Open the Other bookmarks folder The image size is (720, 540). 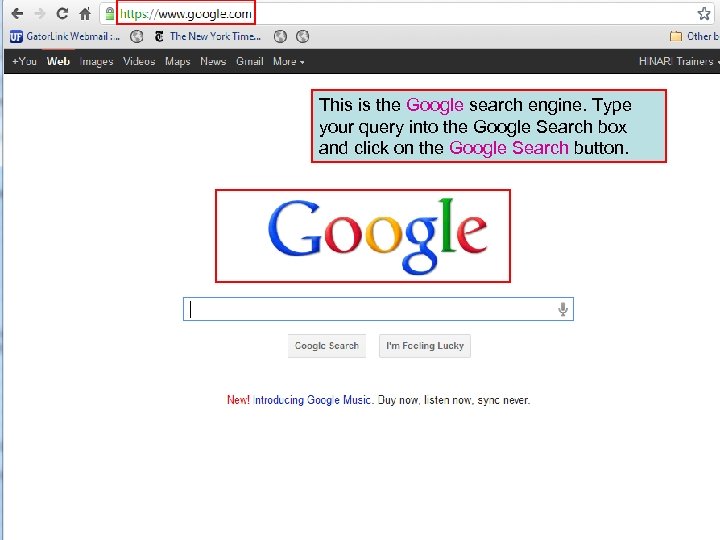click(x=695, y=36)
